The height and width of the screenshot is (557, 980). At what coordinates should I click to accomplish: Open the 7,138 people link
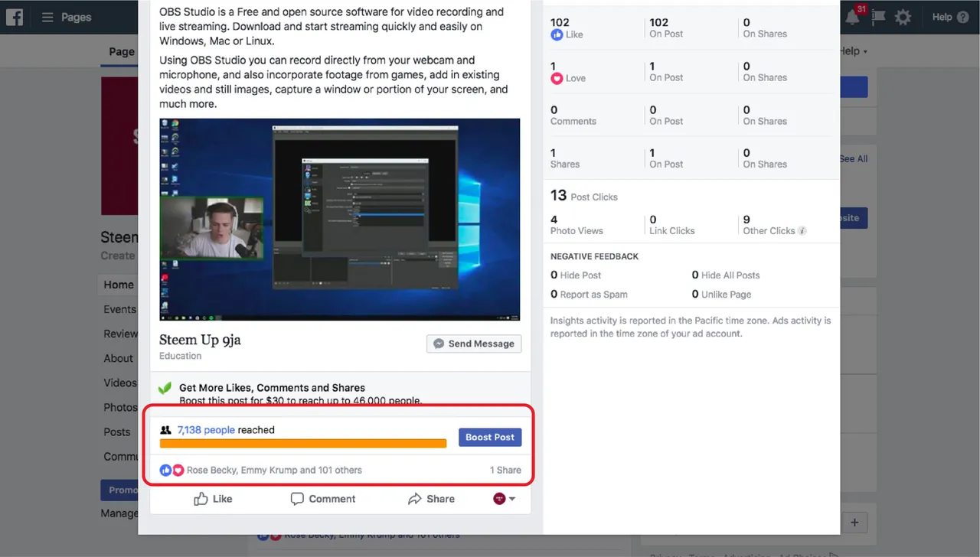(x=206, y=430)
